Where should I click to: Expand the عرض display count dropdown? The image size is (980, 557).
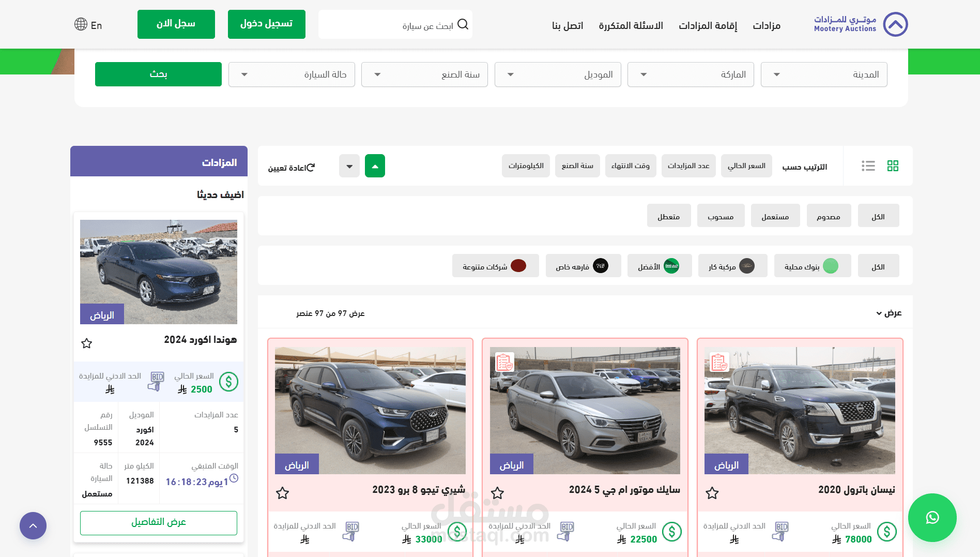[x=889, y=313]
